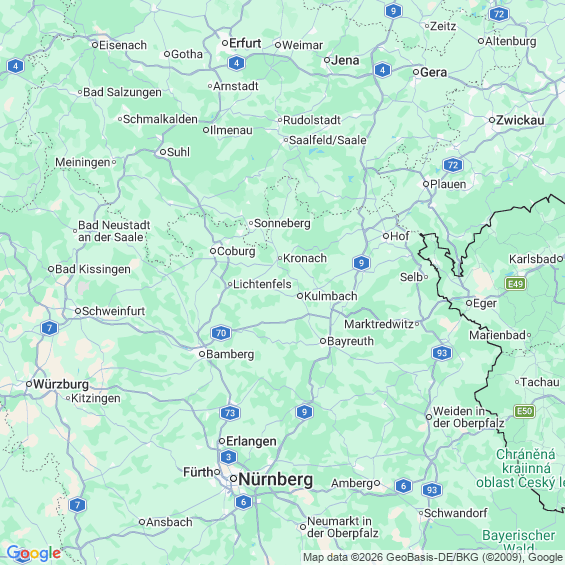Click on the Würzburg city label
The width and height of the screenshot is (565, 565).
(61, 384)
